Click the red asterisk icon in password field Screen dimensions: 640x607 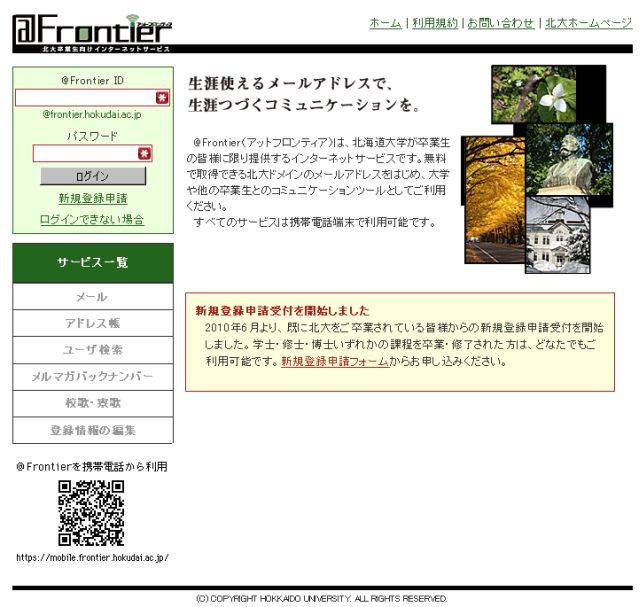click(x=144, y=153)
